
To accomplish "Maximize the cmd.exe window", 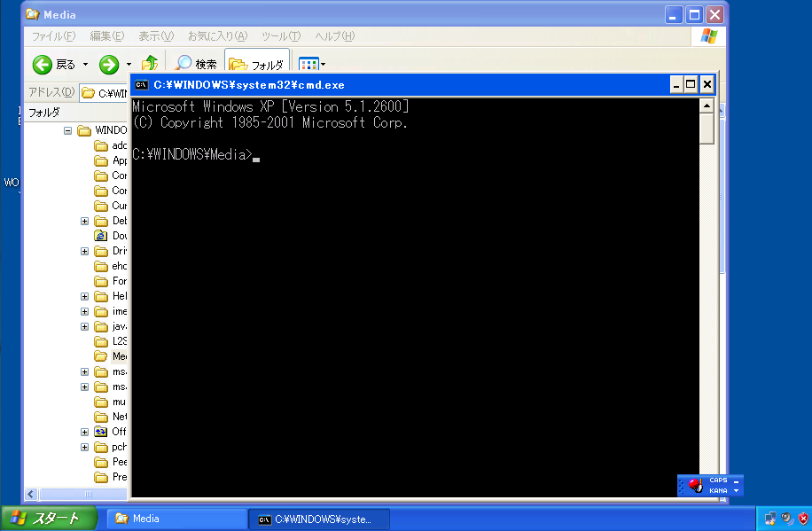I will [691, 84].
